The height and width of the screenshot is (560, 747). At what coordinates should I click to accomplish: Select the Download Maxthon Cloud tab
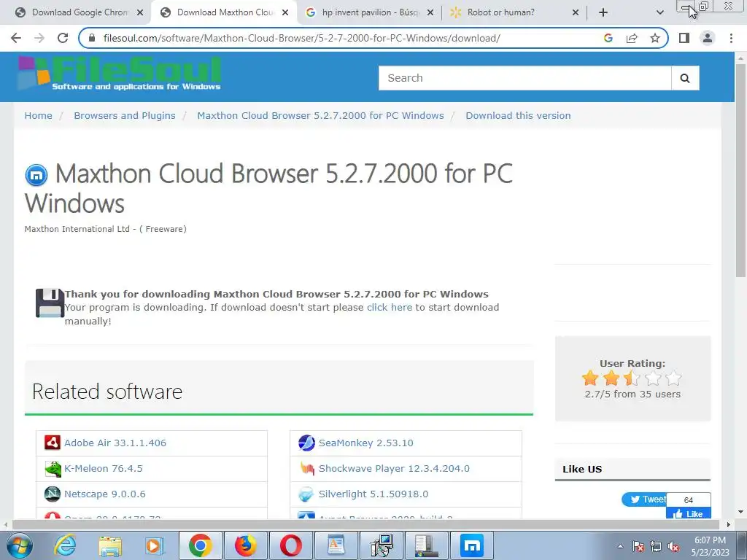coord(224,12)
